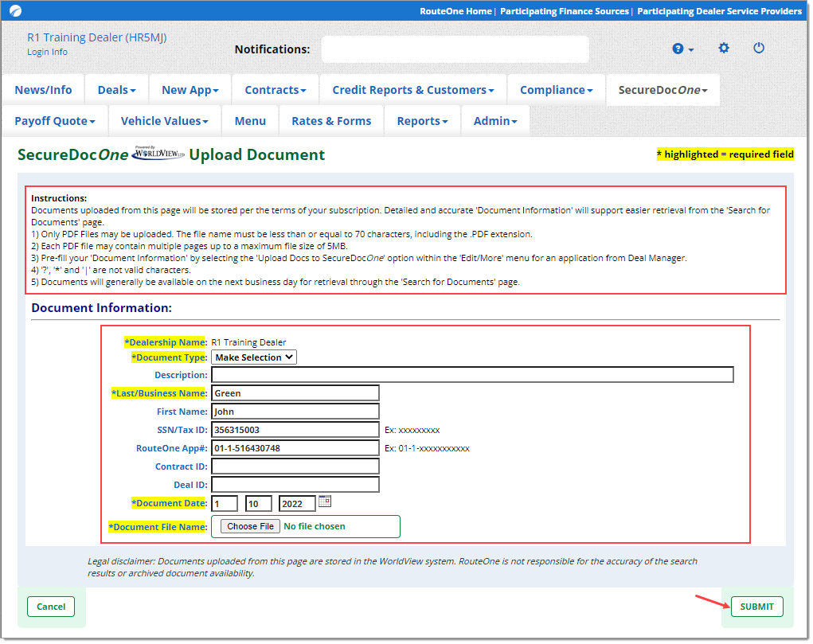This screenshot has width=813, height=644.
Task: Expand the New App menu
Action: coord(190,90)
